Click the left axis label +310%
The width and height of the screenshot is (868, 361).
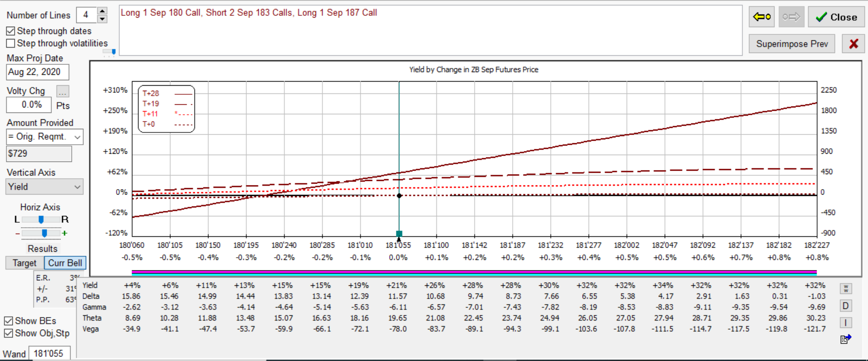(115, 90)
